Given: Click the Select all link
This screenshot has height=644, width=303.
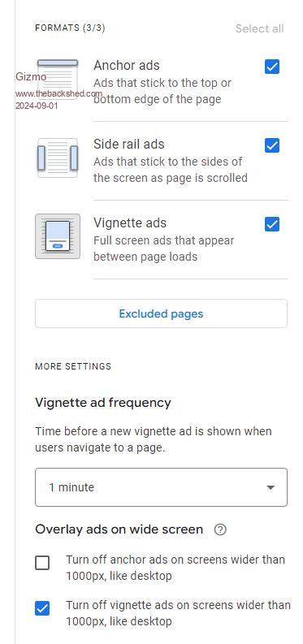Looking at the screenshot, I should (259, 28).
